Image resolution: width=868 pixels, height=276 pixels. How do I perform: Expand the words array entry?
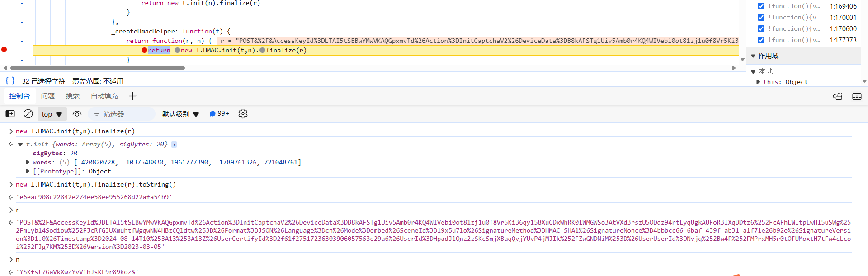click(x=28, y=162)
